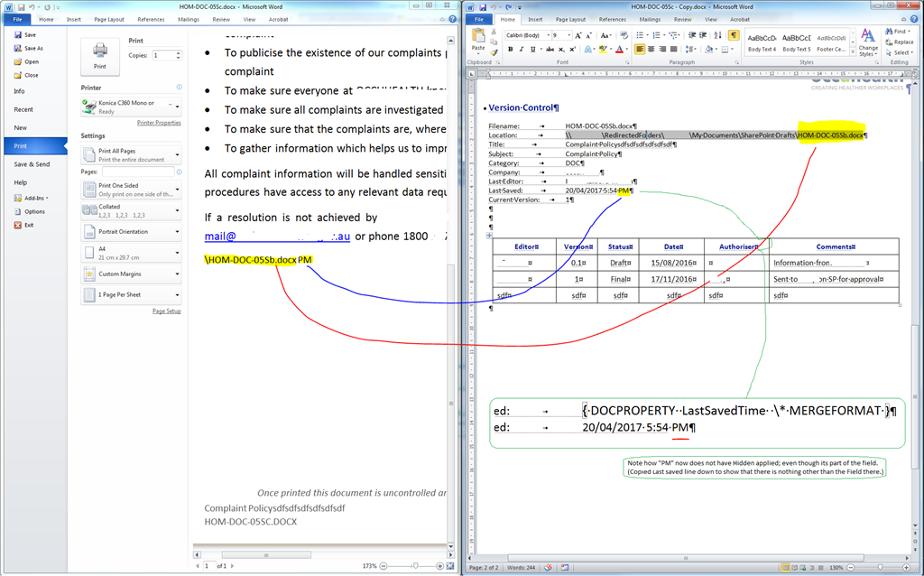This screenshot has width=924, height=576.
Task: Expand the Styles gallery More arrow
Action: (x=853, y=51)
